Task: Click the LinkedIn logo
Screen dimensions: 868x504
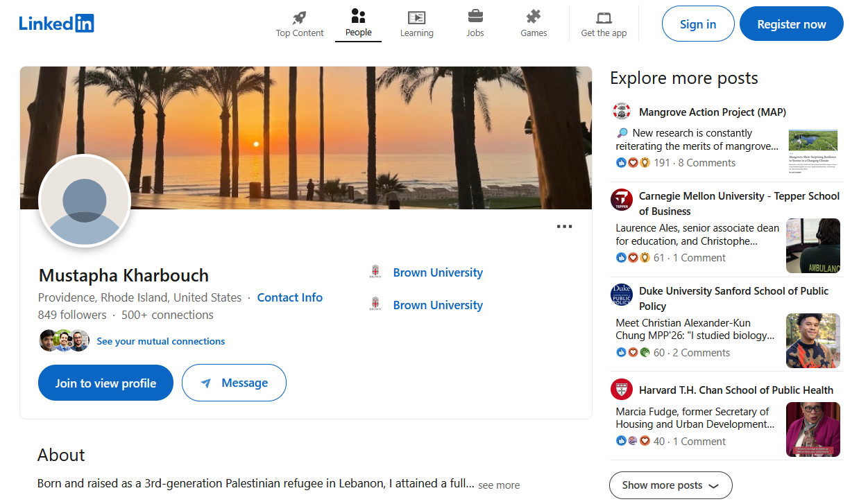Action: pos(56,23)
